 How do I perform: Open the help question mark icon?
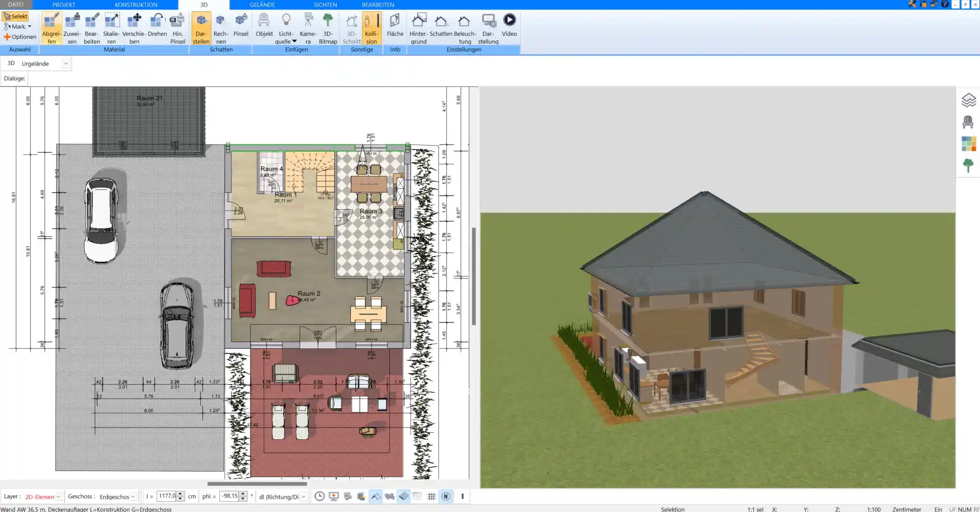click(x=945, y=4)
